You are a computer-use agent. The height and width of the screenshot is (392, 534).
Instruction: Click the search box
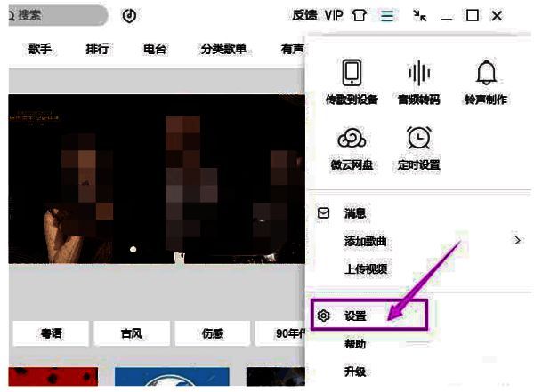tap(57, 15)
